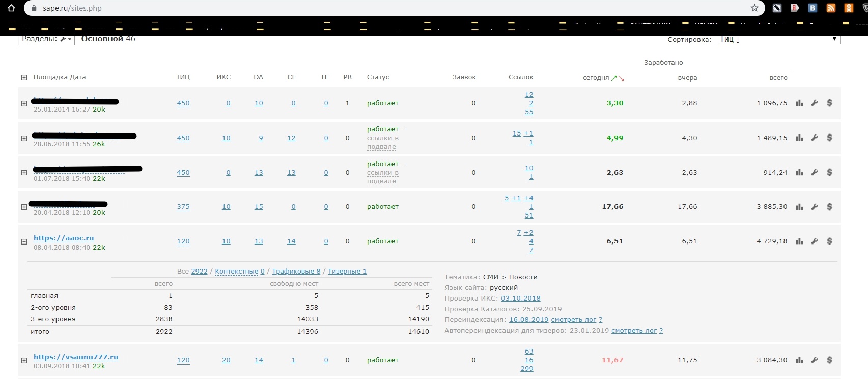Open wrench settings for the vsaunu777.ru row

[815, 360]
